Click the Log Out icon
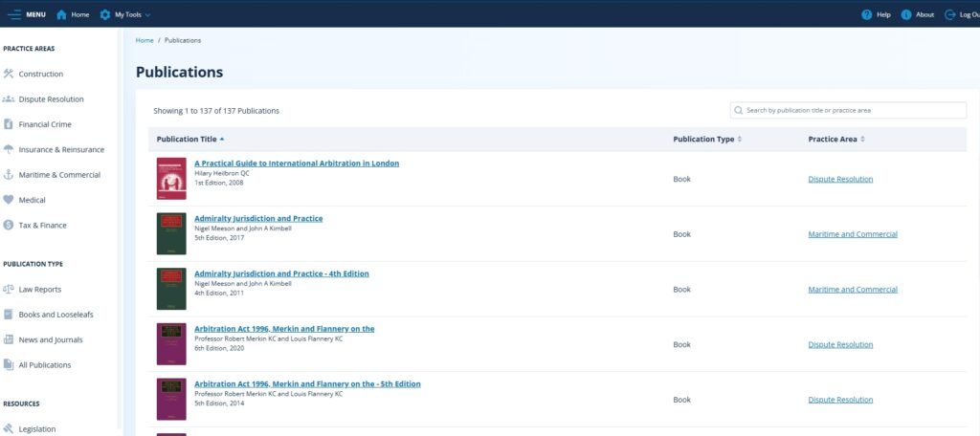Image resolution: width=980 pixels, height=436 pixels. point(950,14)
